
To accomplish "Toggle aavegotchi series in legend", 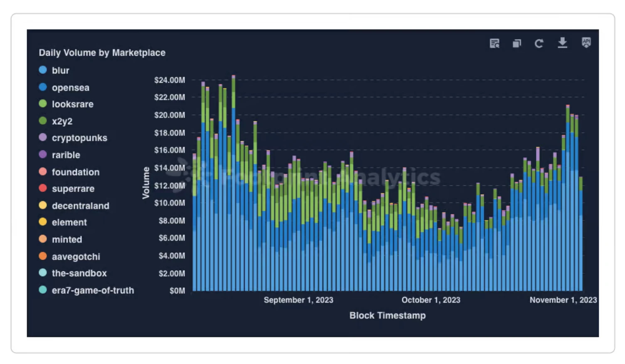I will pyautogui.click(x=76, y=256).
